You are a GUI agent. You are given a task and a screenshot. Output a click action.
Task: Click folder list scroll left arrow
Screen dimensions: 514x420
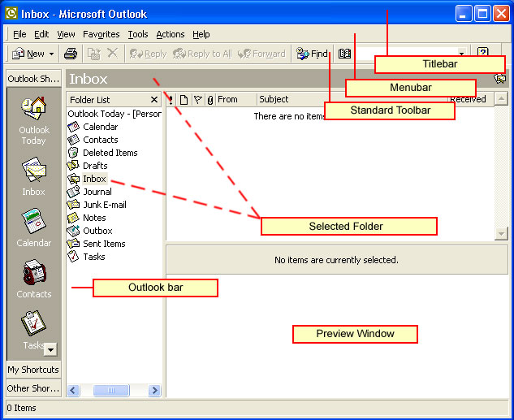coord(73,390)
